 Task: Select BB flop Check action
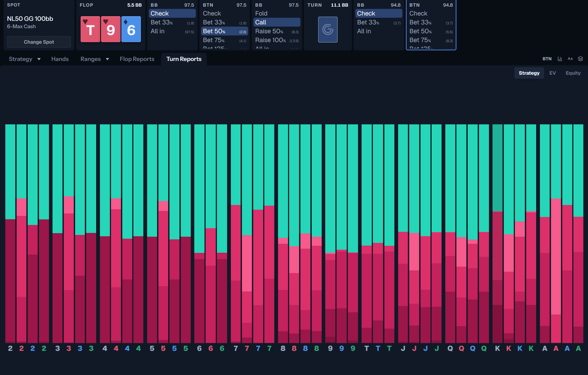click(x=172, y=13)
